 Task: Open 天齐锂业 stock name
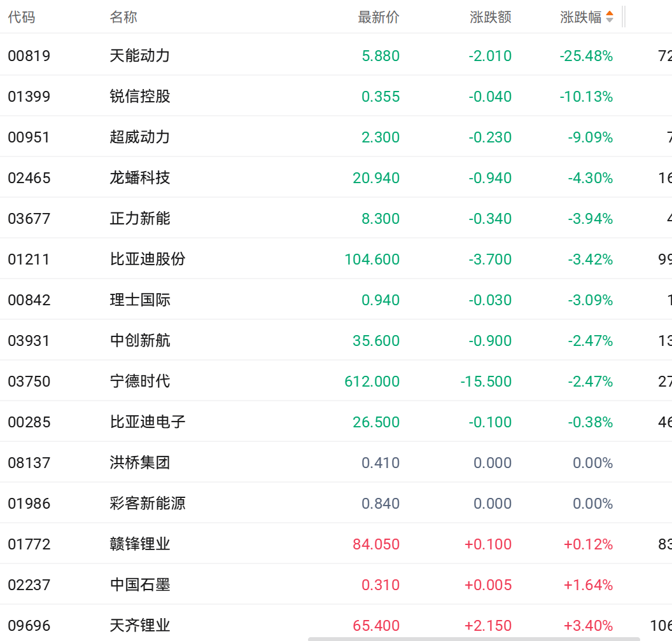[x=140, y=626]
